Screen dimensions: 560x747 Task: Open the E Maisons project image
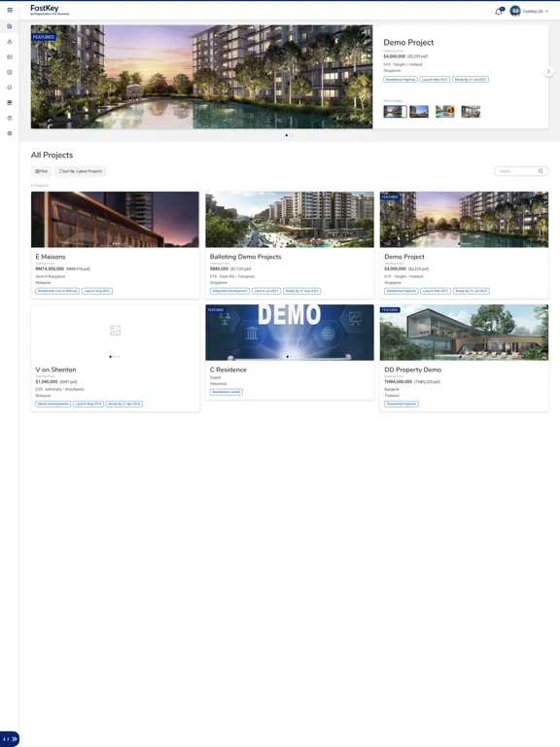[116, 219]
